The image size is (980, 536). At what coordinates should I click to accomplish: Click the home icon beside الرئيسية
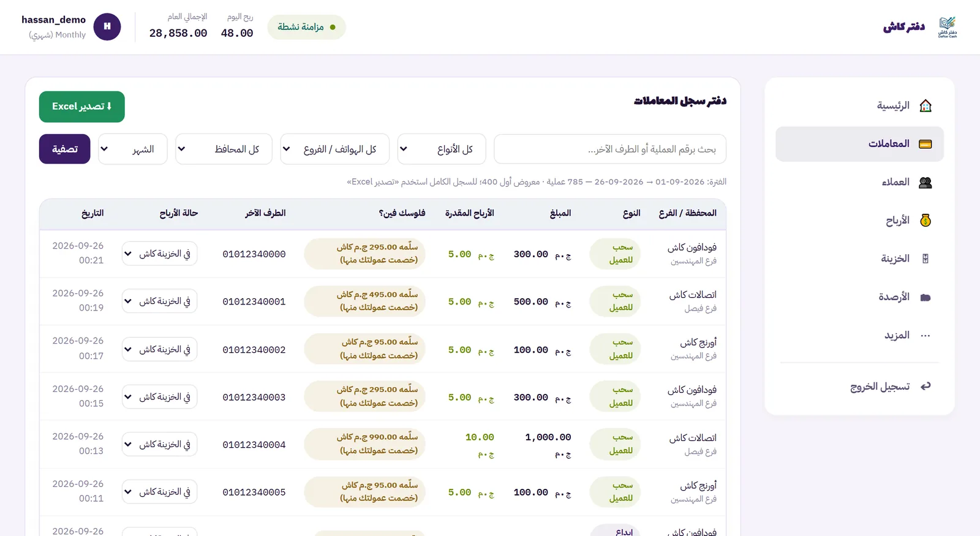pyautogui.click(x=925, y=106)
